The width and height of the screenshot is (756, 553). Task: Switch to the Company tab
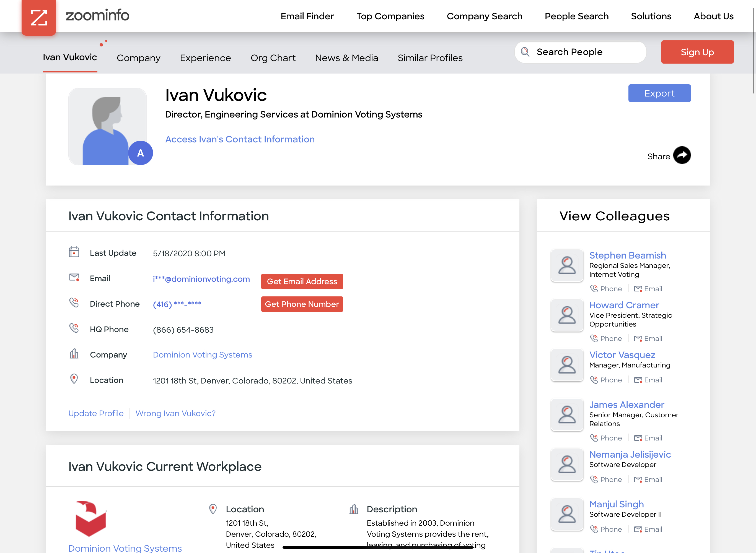pos(139,58)
